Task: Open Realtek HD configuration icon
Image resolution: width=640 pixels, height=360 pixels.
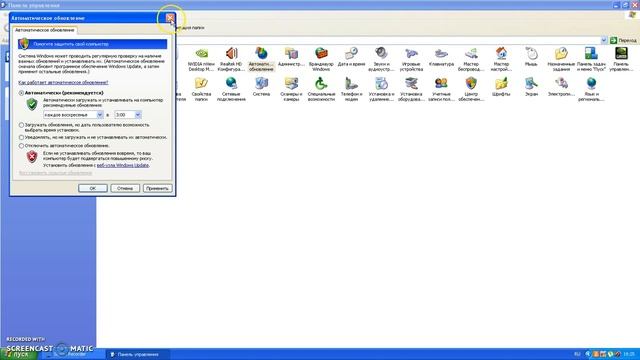Action: coord(231,59)
